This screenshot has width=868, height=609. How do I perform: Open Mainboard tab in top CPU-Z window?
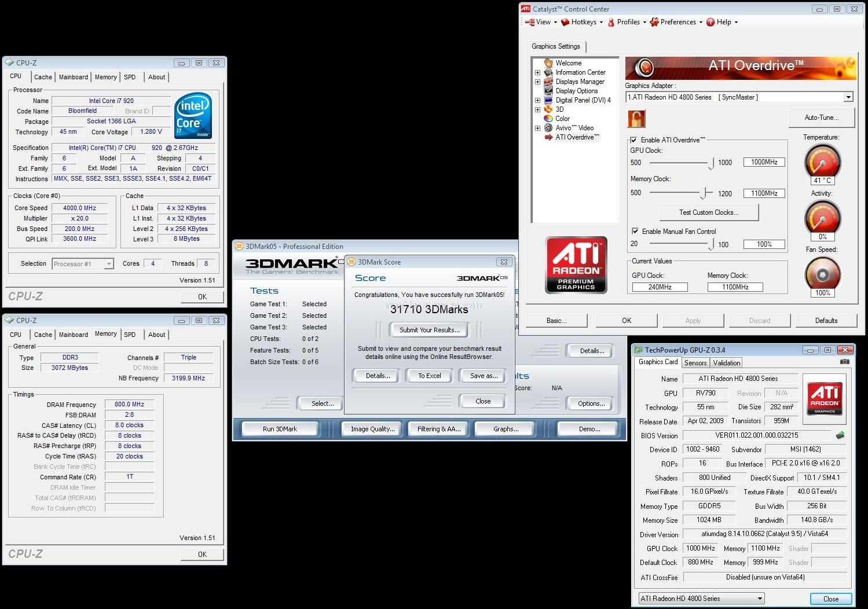pos(74,77)
